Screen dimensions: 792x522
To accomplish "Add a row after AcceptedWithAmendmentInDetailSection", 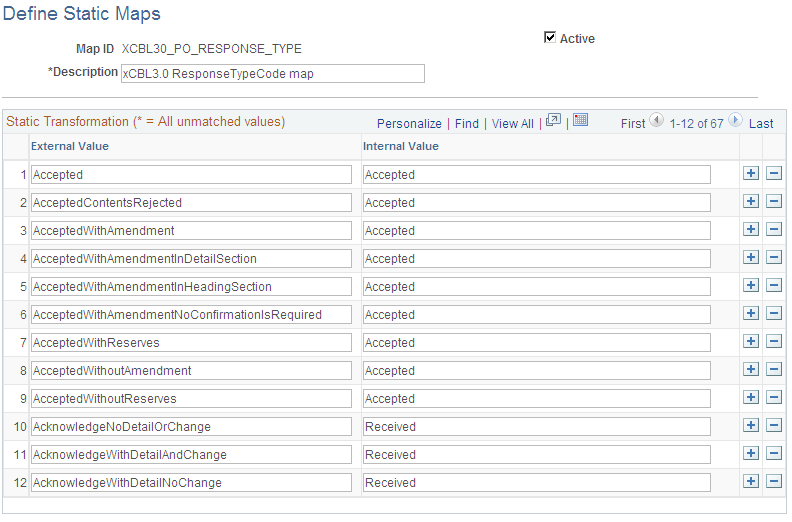I will (751, 257).
